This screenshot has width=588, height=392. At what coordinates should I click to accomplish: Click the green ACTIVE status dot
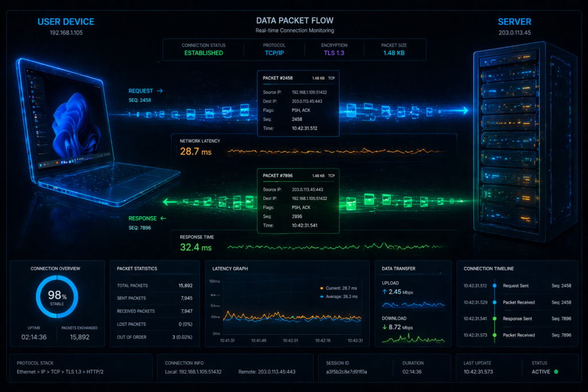coord(556,372)
